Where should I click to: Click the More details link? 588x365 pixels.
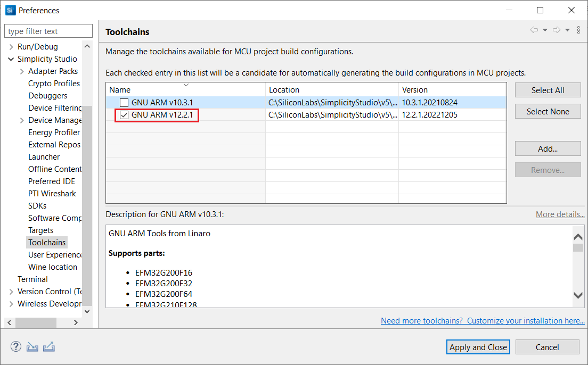(x=560, y=214)
